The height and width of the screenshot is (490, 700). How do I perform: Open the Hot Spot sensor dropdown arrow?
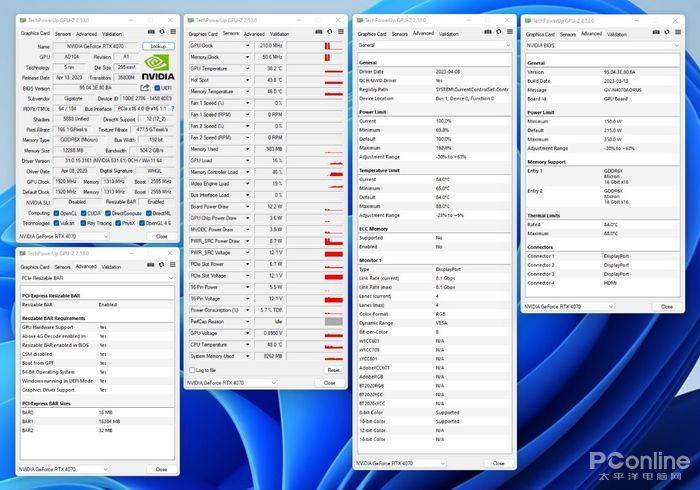(247, 80)
